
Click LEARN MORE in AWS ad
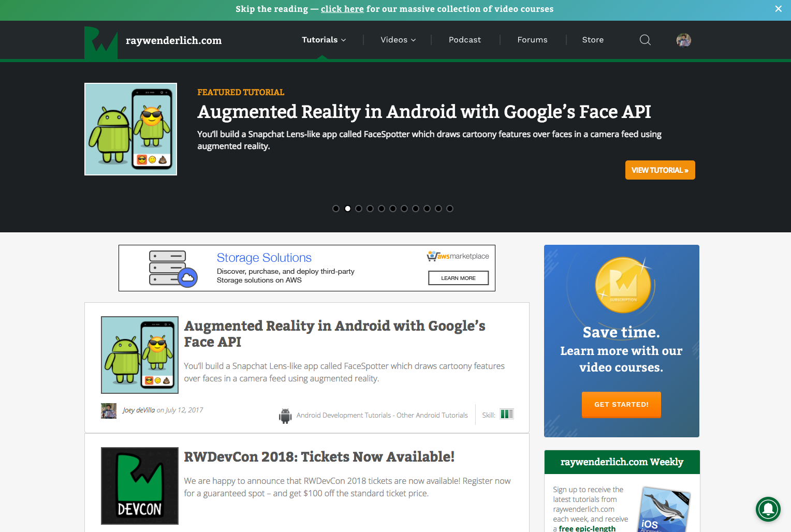(458, 278)
